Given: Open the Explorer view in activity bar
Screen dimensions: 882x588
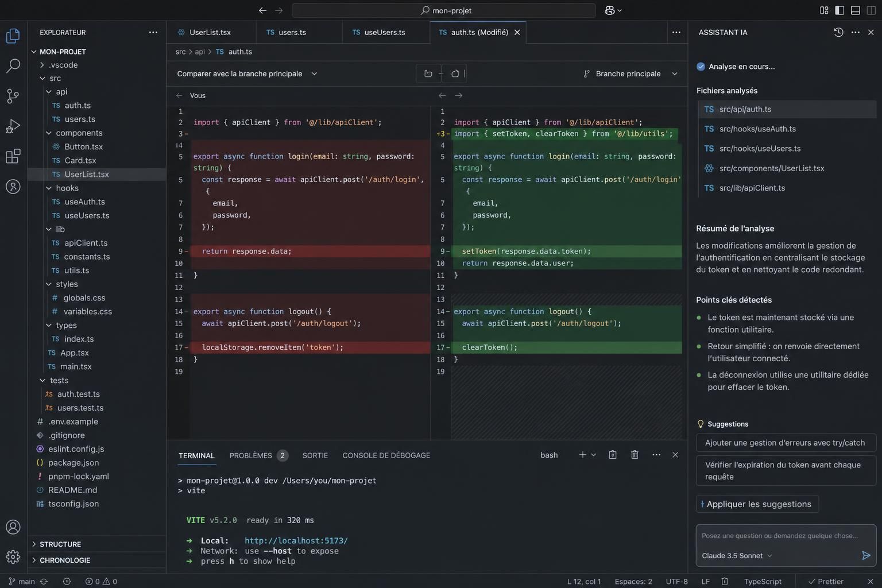Looking at the screenshot, I should (13, 36).
